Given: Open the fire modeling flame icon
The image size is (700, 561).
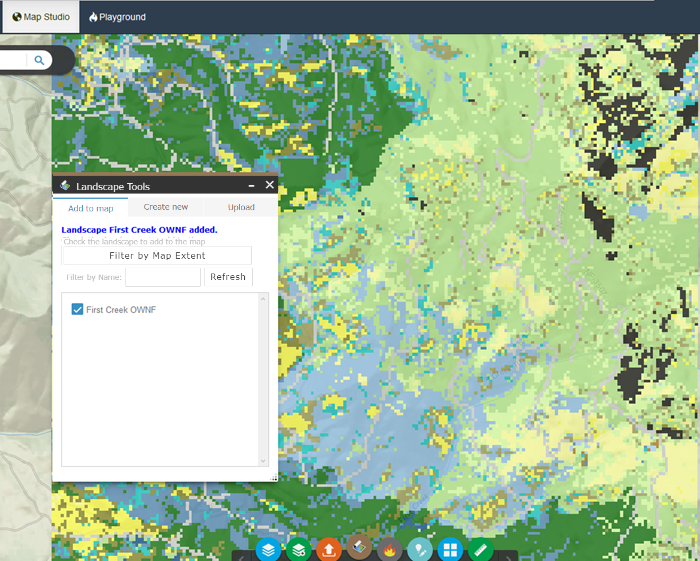Looking at the screenshot, I should click(x=390, y=550).
